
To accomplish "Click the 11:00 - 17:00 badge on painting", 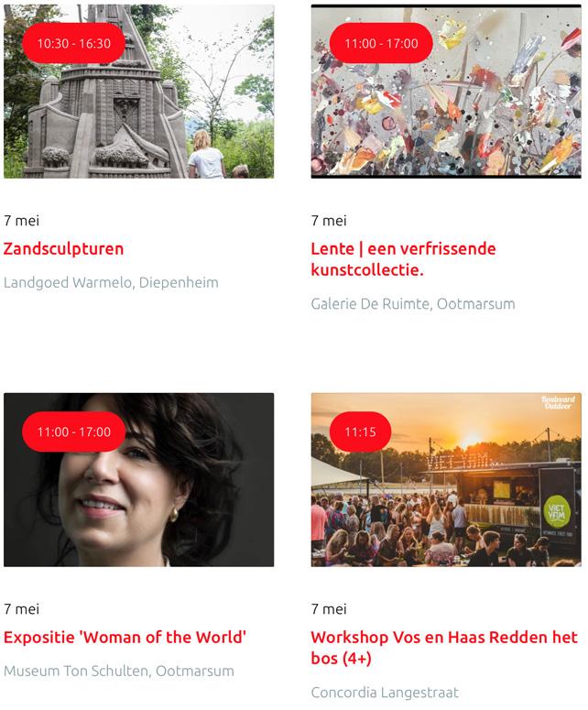I will [x=381, y=43].
